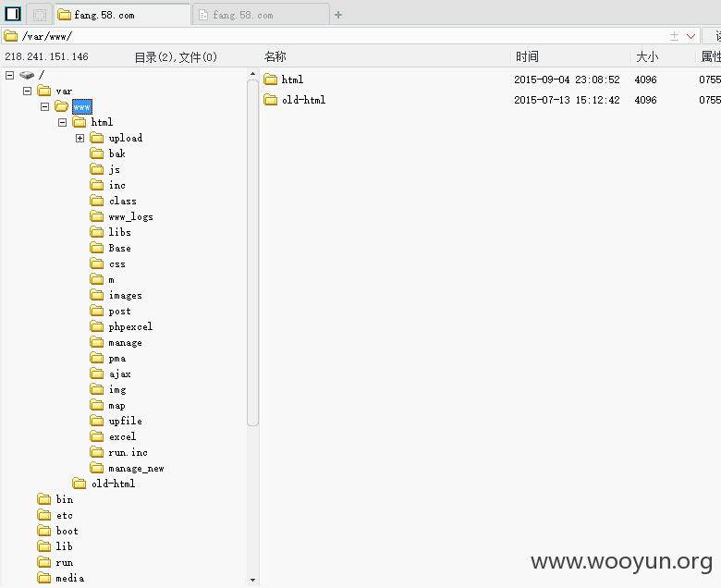
Task: Click the html folder icon in file list
Action: coord(270,80)
